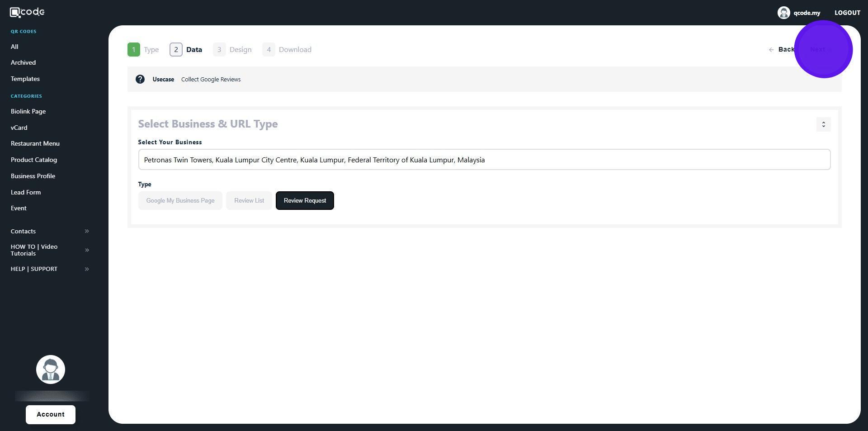Log out using the LOGOUT link
Image resolution: width=868 pixels, height=431 pixels.
point(847,13)
